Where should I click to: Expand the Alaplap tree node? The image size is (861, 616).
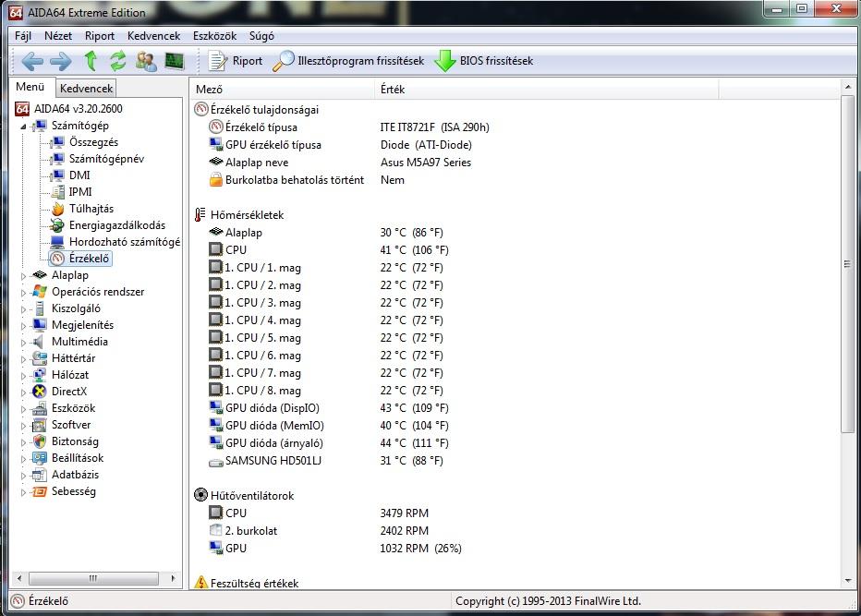pyautogui.click(x=23, y=276)
